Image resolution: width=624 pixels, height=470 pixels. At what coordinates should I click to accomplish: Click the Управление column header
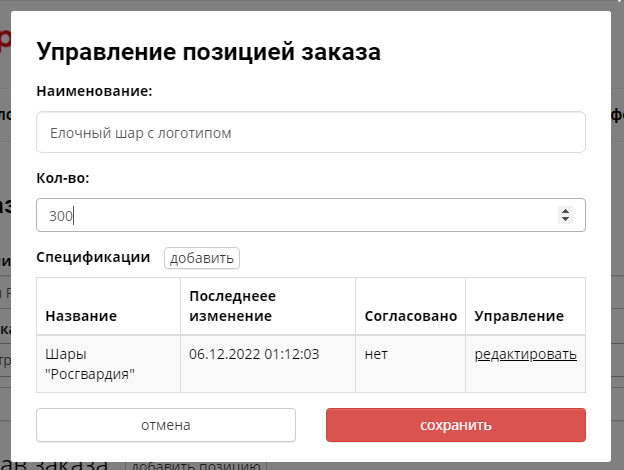(x=519, y=316)
